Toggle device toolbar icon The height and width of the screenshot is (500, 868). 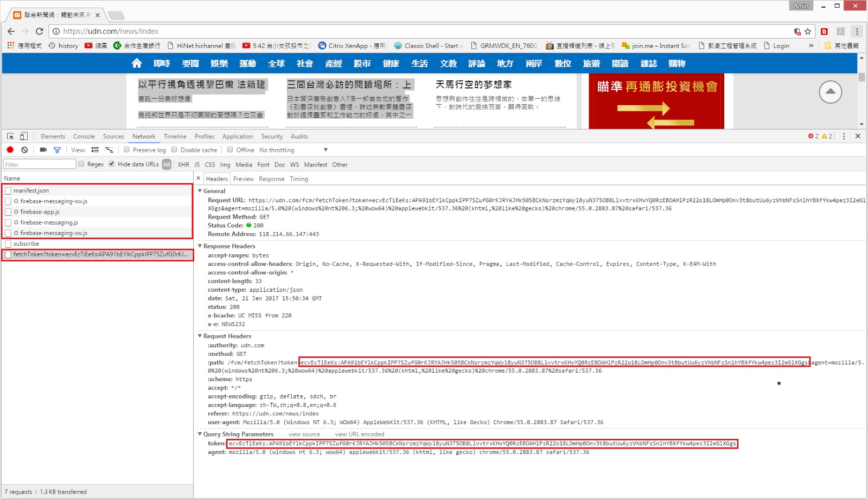pos(24,136)
